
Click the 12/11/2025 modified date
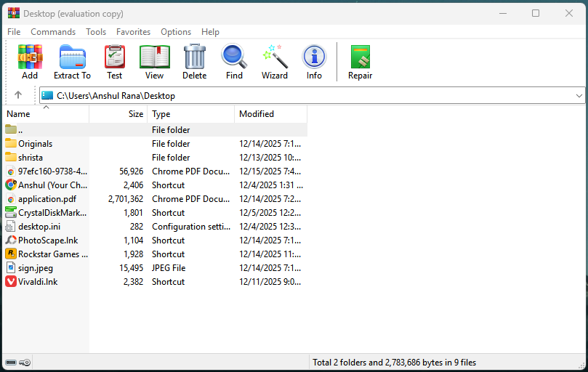click(x=270, y=282)
